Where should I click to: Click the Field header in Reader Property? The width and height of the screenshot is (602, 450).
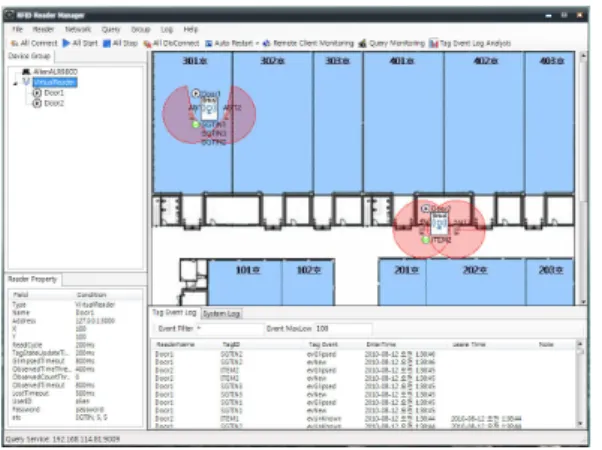(21, 295)
